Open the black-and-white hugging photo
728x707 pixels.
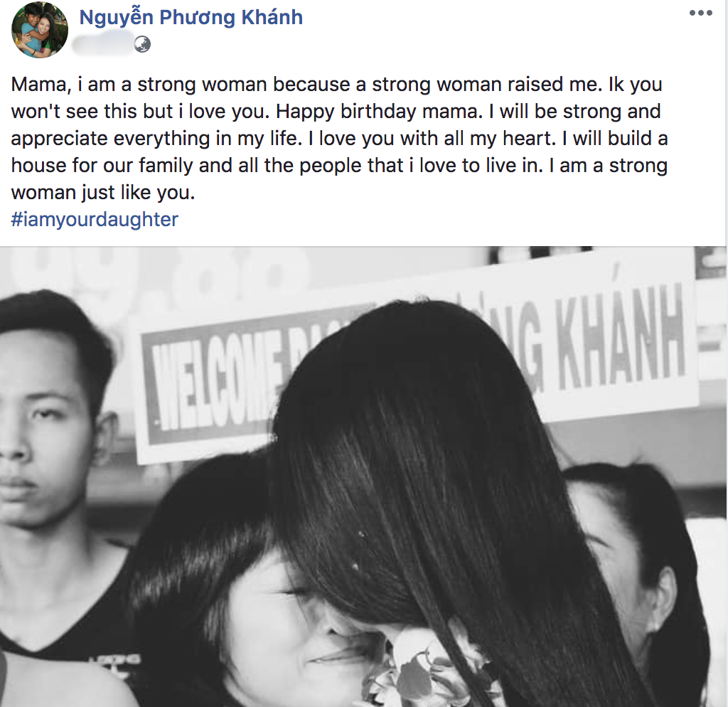pyautogui.click(x=364, y=477)
